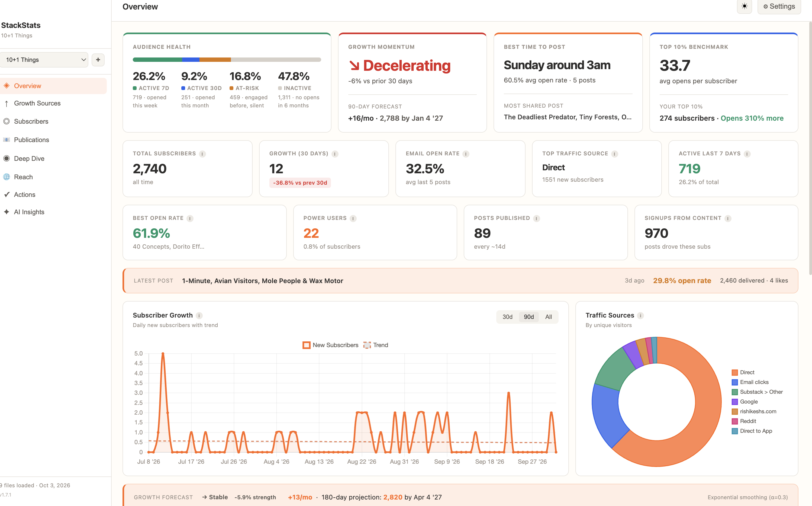Open Settings

(779, 6)
